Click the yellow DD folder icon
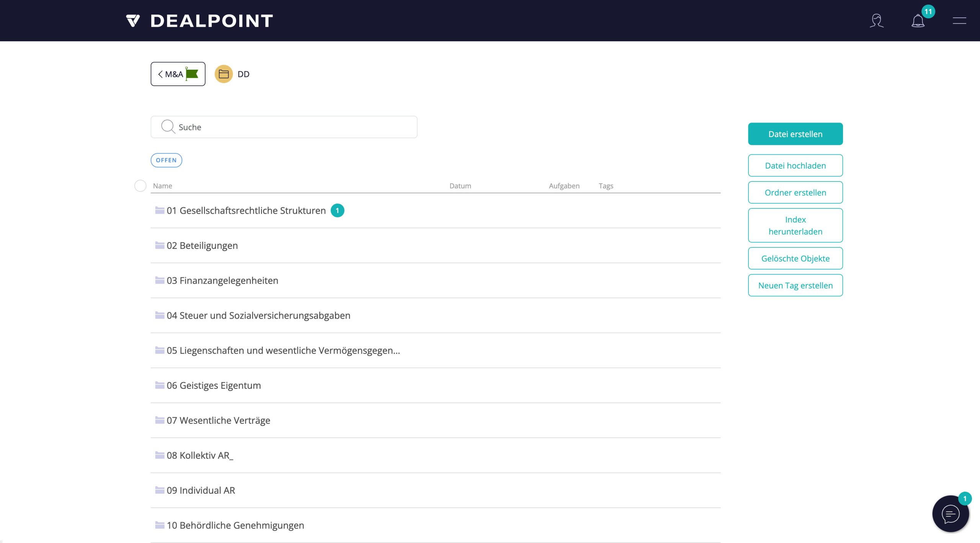980x543 pixels. (x=224, y=74)
